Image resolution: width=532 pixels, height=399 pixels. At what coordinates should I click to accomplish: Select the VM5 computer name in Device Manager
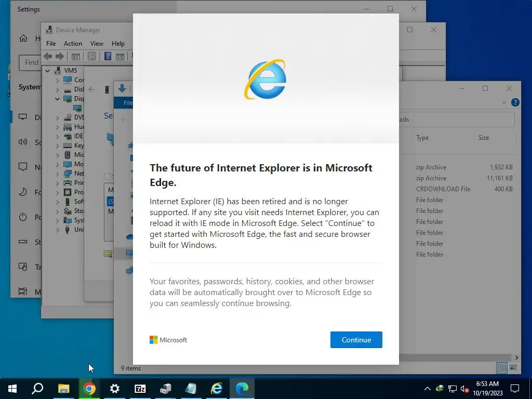[71, 71]
